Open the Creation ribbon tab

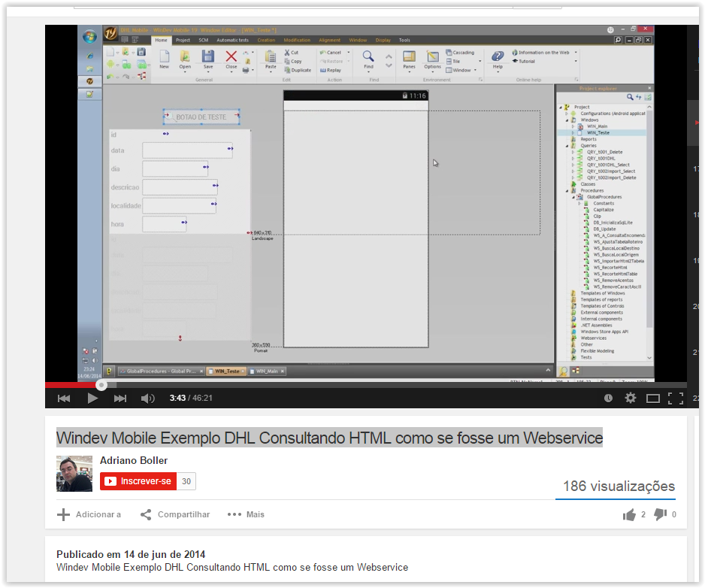click(266, 40)
